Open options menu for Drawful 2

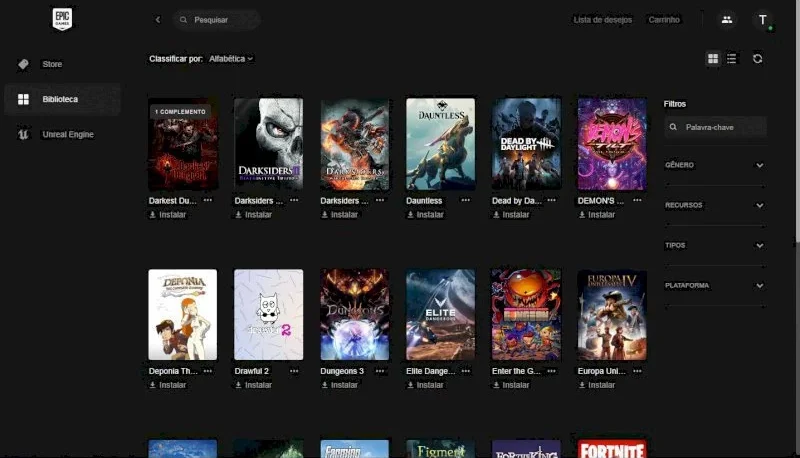click(294, 371)
